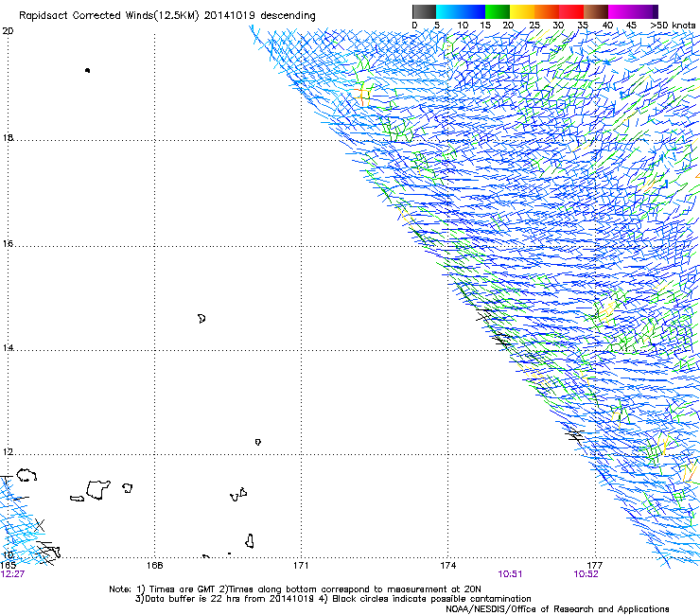Image resolution: width=700 pixels, height=615 pixels.
Task: Click the large atoll outline near 11N
Action: pos(97,490)
